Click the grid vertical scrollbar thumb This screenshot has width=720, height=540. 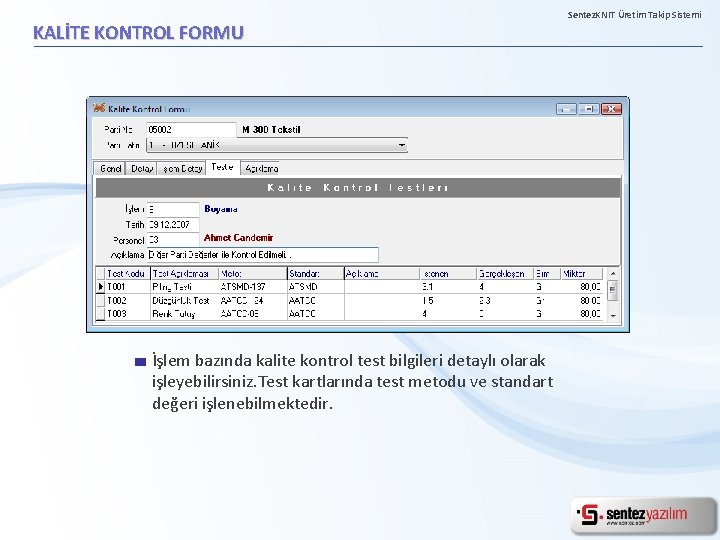point(613,290)
